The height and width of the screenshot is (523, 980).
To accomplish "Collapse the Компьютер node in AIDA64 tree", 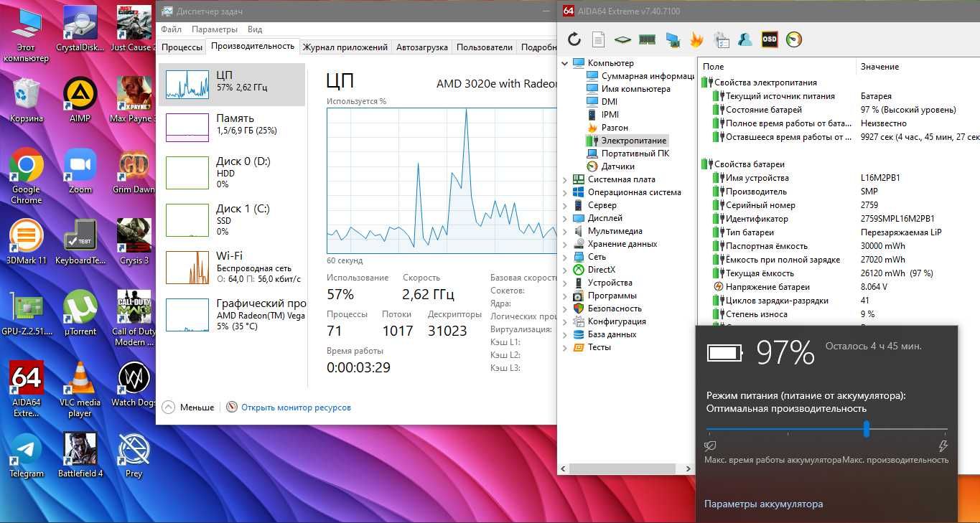I will (564, 63).
